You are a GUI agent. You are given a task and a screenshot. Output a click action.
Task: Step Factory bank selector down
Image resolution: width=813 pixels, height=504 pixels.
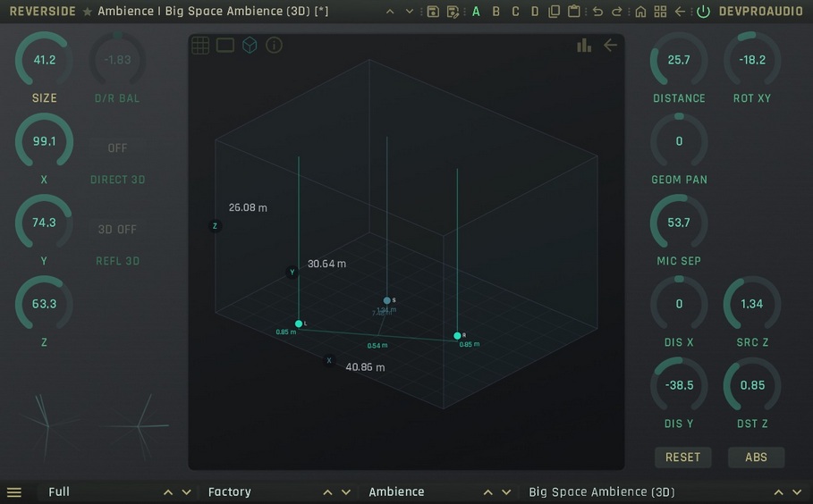pos(346,492)
